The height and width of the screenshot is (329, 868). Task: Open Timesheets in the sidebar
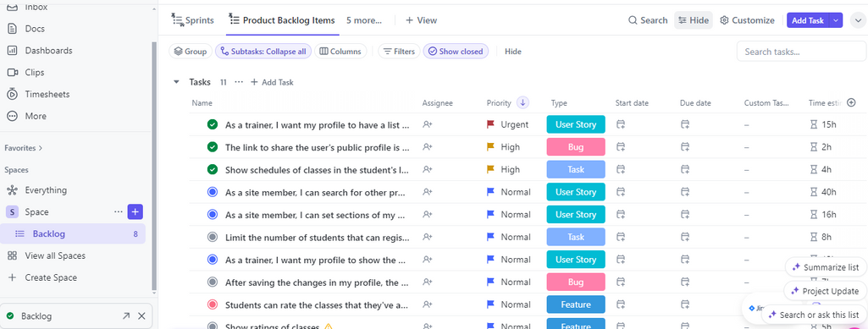pyautogui.click(x=47, y=94)
